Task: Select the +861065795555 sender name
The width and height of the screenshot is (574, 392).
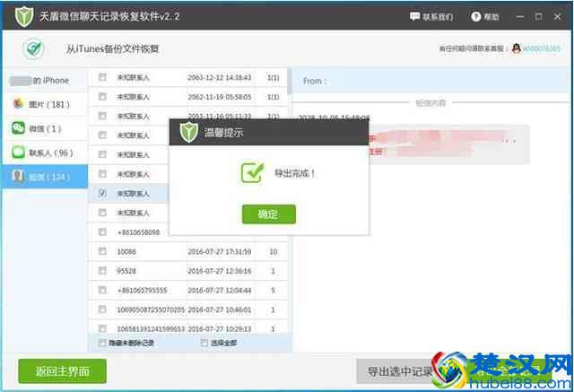Action: (x=142, y=291)
